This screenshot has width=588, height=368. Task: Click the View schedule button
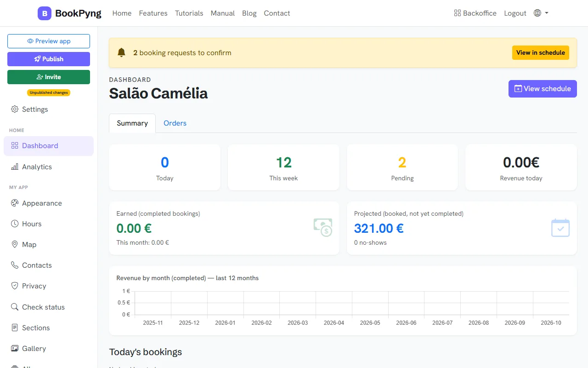pos(543,89)
